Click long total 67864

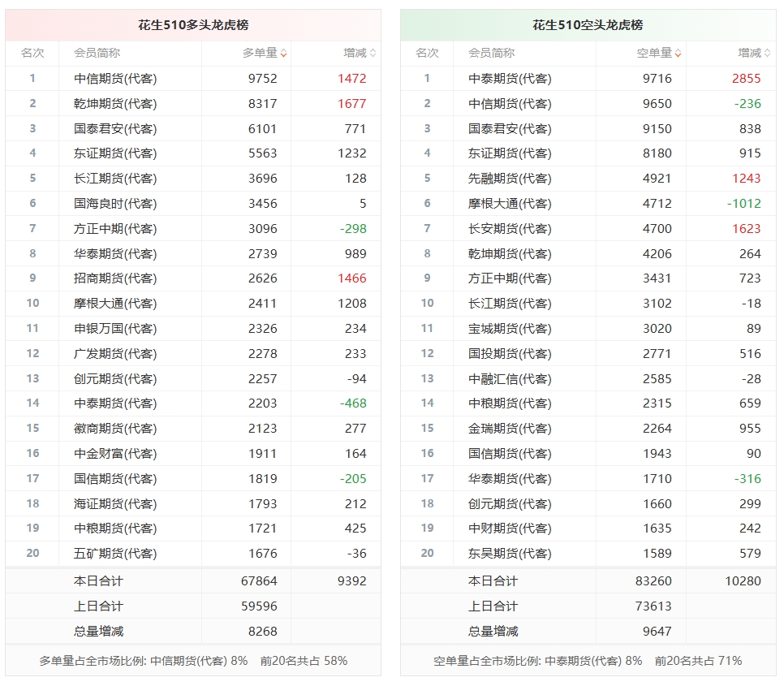click(259, 581)
